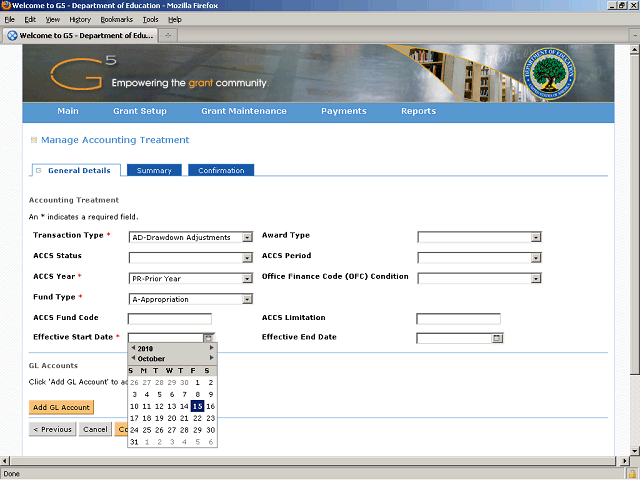Click the Department of Education seal
Screen dimensions: 640x480
[549, 73]
